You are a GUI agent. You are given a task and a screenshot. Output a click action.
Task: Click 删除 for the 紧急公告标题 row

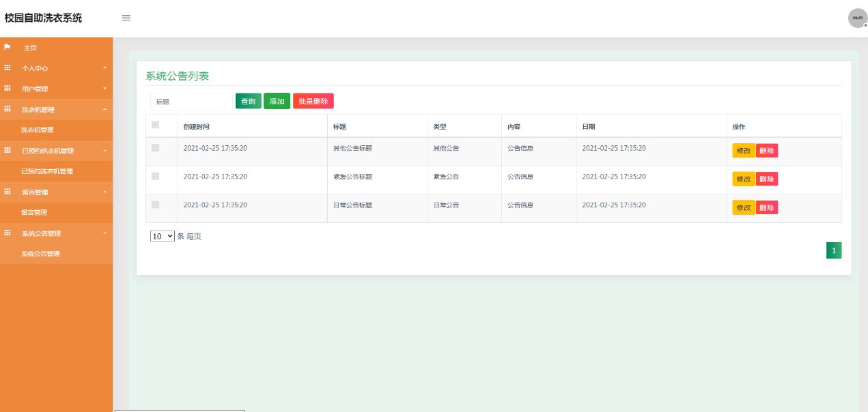click(767, 179)
